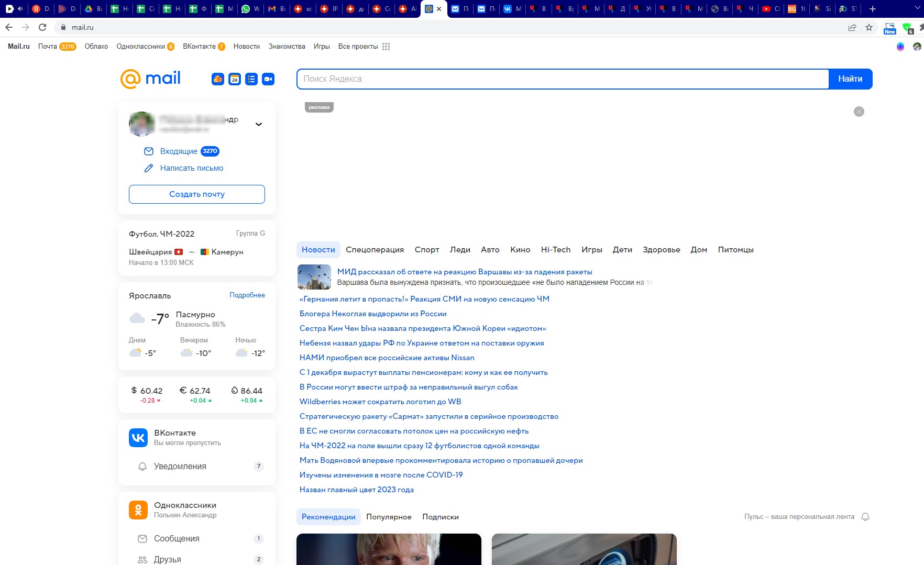This screenshot has height=565, width=924.
Task: Switch to the 'Спецоперация' news tab
Action: point(375,250)
